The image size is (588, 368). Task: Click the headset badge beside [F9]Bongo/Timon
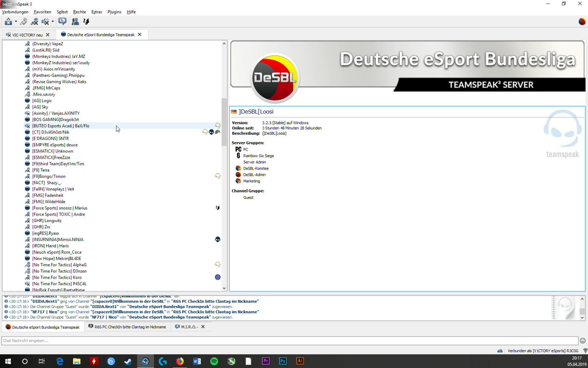pos(218,176)
